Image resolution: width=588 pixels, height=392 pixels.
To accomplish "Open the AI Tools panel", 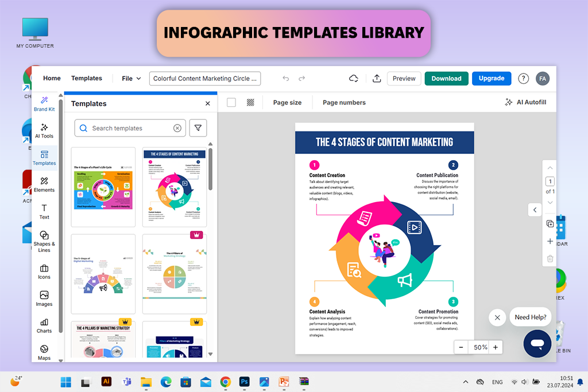I will tap(44, 131).
